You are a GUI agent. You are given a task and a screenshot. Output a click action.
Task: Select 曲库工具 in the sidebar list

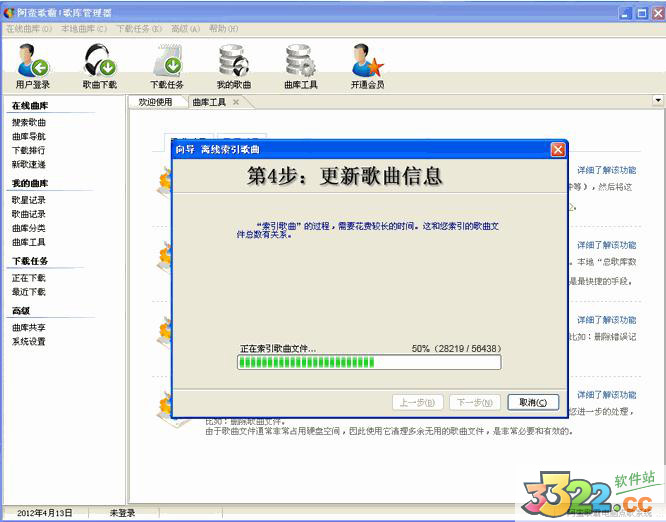pyautogui.click(x=29, y=242)
